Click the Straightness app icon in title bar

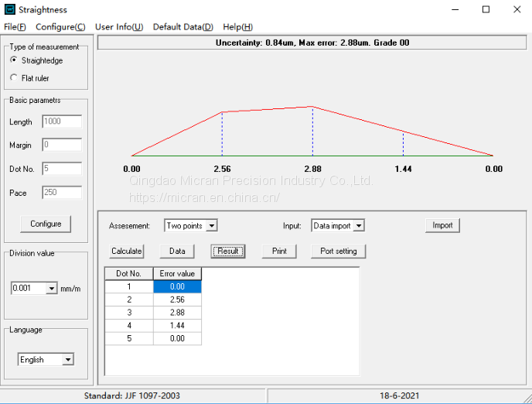(x=9, y=10)
